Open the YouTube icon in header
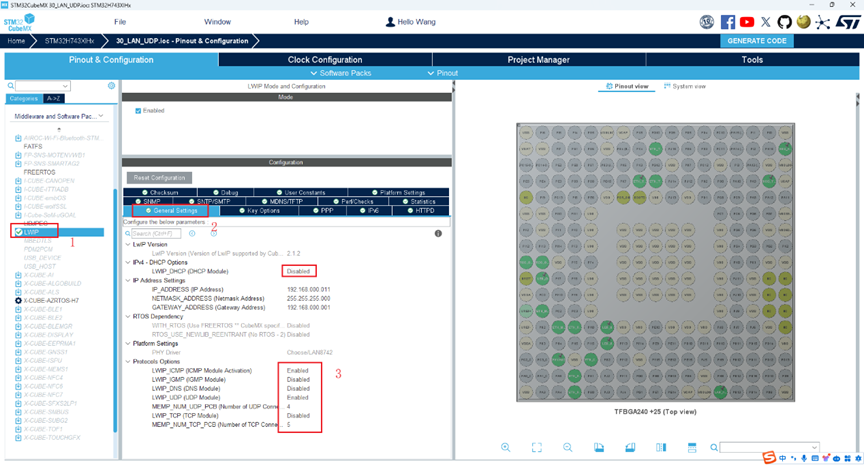The width and height of the screenshot is (864, 465). point(747,22)
